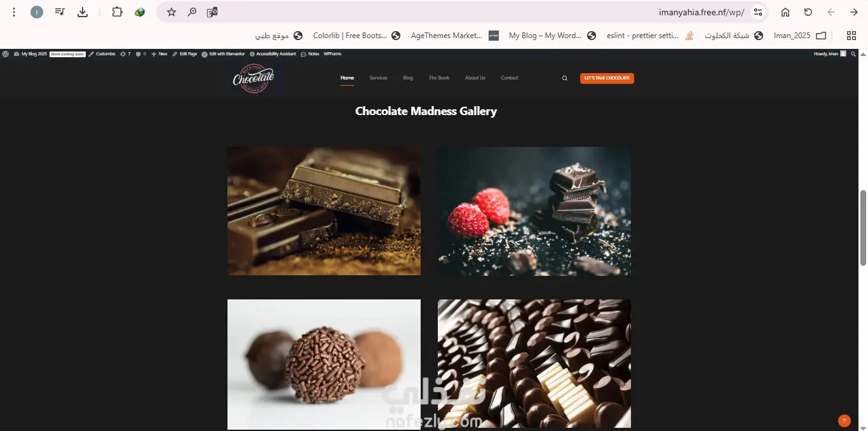
Task: Click the Let's Talk Chocolate button
Action: coord(607,78)
